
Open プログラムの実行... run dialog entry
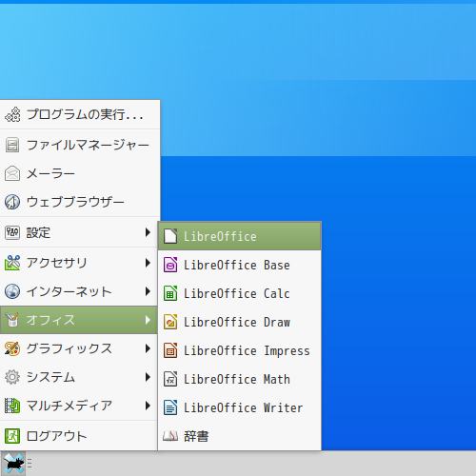tap(80, 114)
